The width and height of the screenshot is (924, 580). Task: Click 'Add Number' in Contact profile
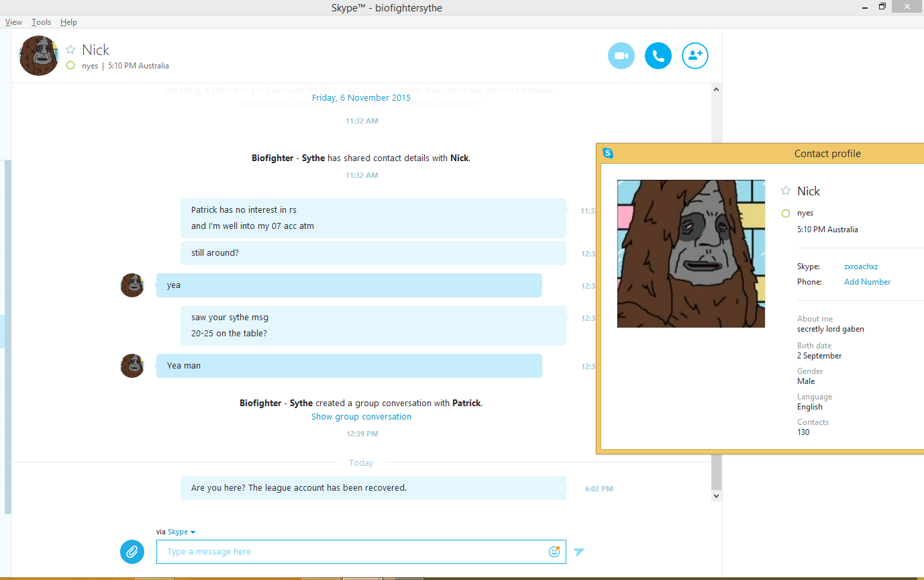click(x=868, y=282)
